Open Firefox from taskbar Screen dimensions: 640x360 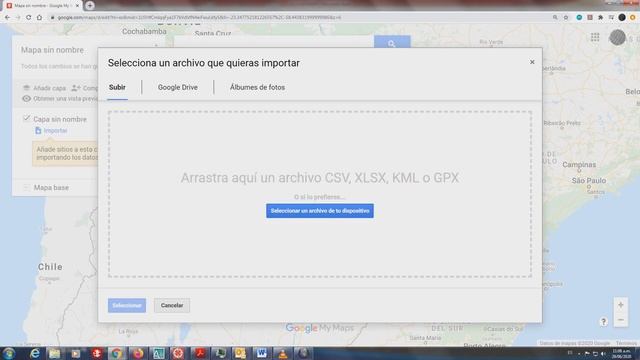138,353
